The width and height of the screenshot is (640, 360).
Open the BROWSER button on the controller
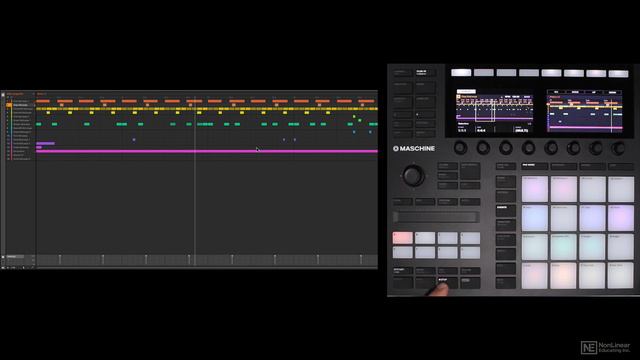pyautogui.click(x=402, y=101)
